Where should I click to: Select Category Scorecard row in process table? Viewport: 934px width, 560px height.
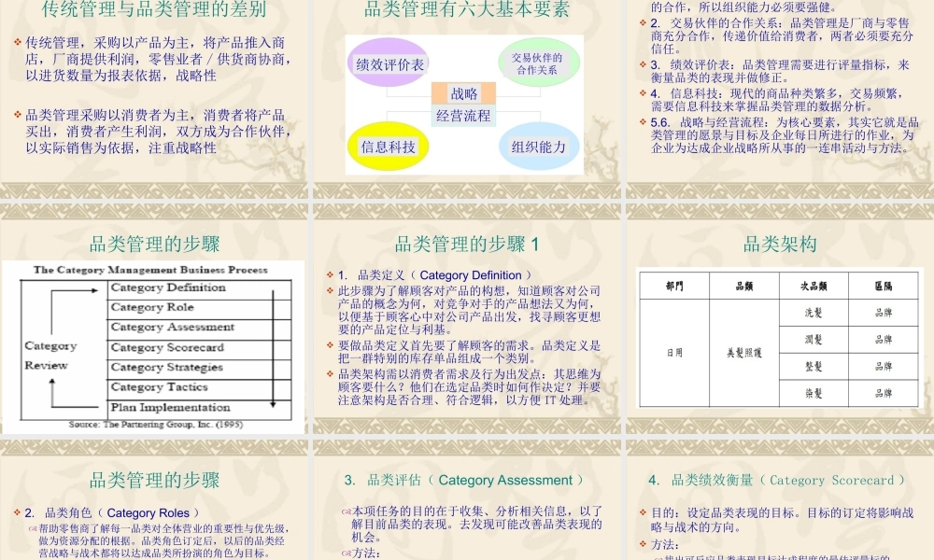200,348
